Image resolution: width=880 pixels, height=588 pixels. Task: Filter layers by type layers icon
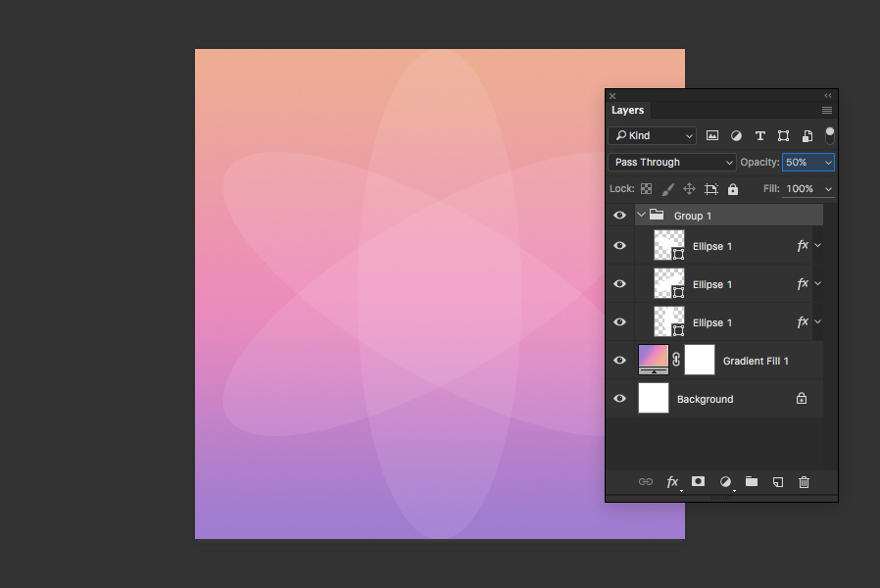[759, 136]
